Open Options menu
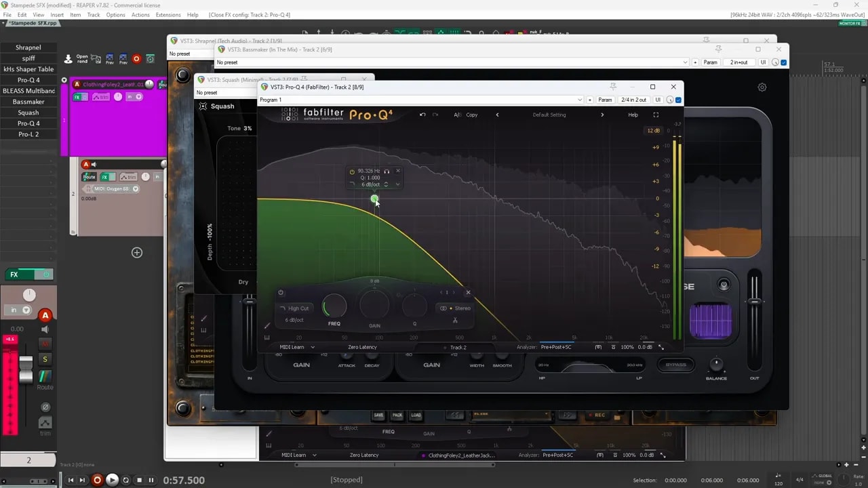Viewport: 868px width, 488px height. tap(115, 14)
